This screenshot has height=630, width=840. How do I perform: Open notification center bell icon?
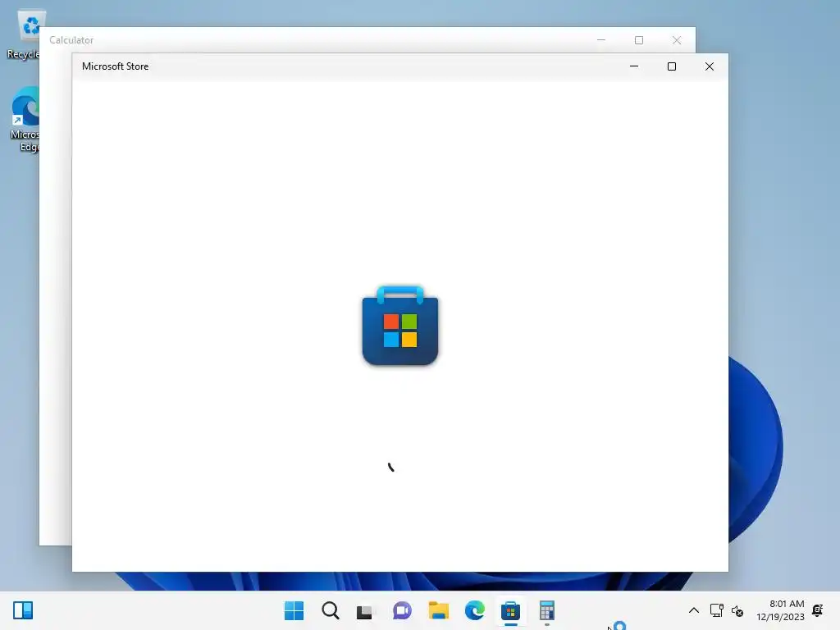point(818,610)
